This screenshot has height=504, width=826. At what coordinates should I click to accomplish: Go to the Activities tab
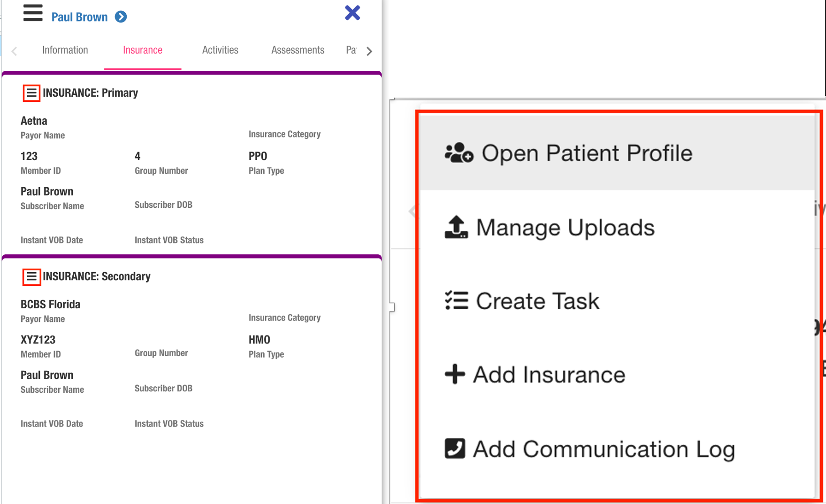(x=220, y=50)
